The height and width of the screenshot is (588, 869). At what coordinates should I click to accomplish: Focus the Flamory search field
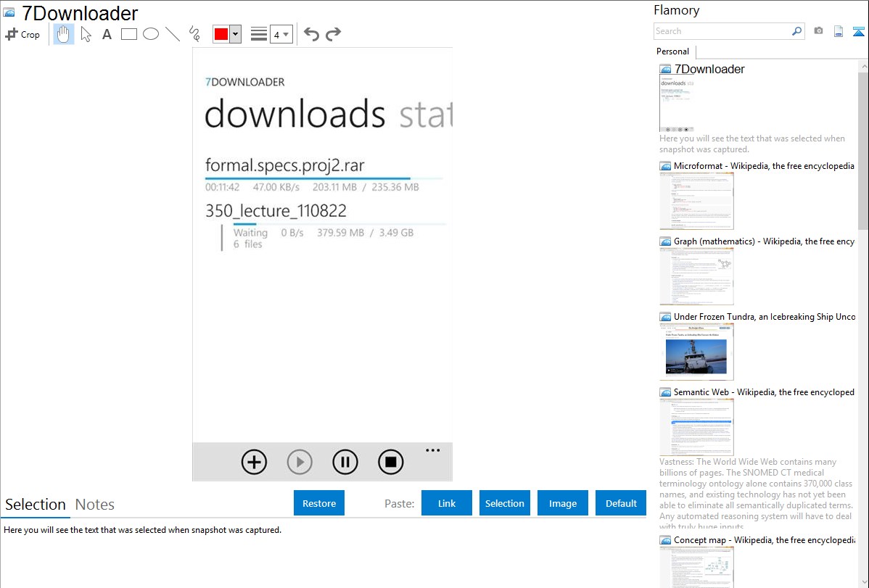click(x=722, y=31)
